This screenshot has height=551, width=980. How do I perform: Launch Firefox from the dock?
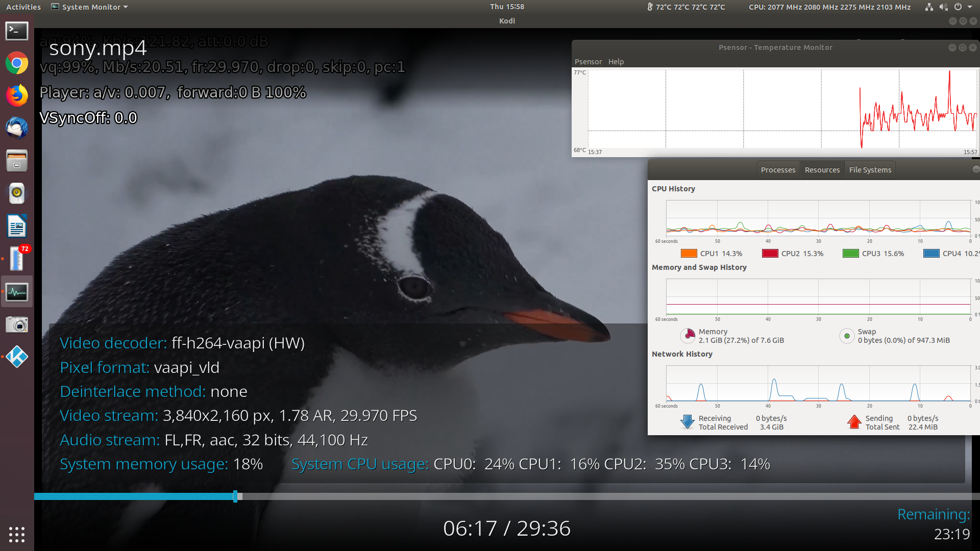point(17,95)
